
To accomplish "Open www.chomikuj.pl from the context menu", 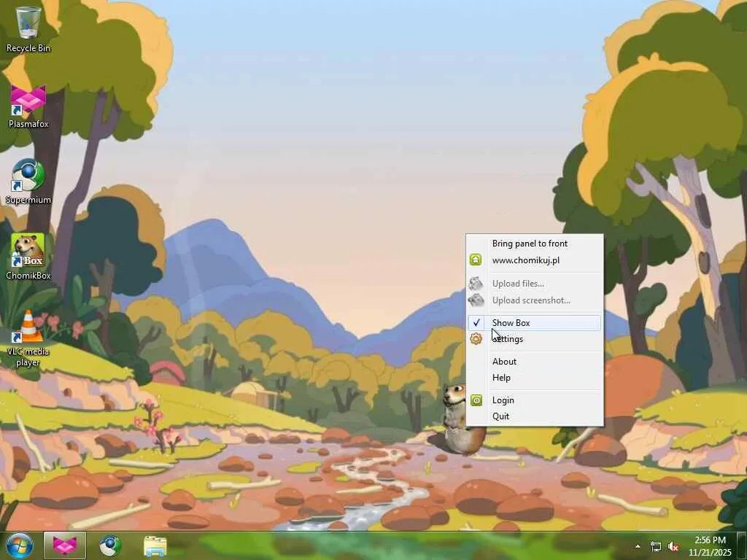I will pyautogui.click(x=535, y=260).
